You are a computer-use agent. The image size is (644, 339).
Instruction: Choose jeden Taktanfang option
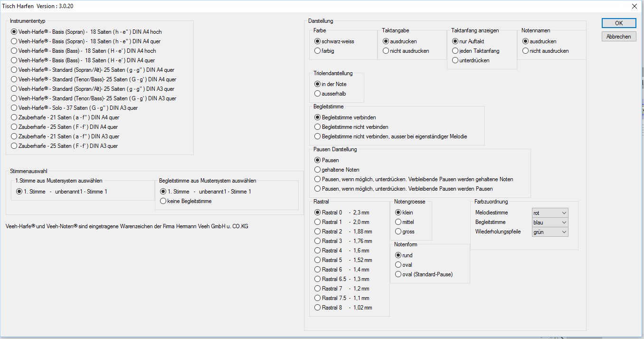pos(455,51)
